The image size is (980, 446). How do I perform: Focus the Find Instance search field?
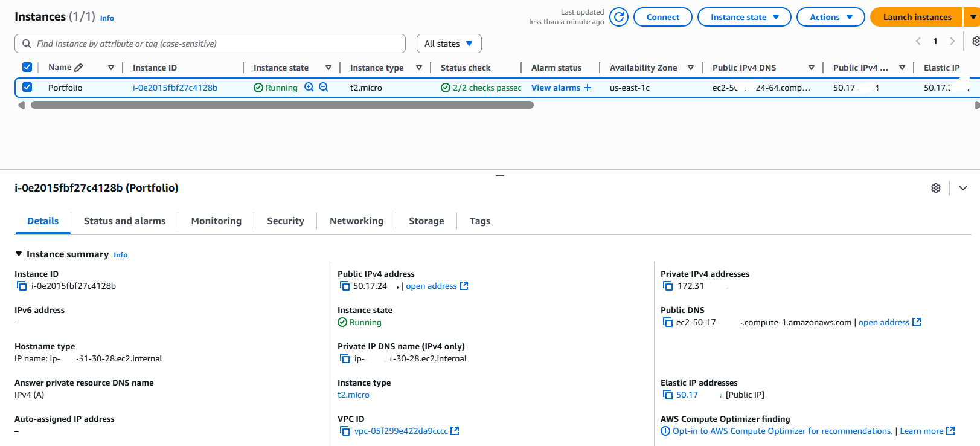(x=210, y=44)
